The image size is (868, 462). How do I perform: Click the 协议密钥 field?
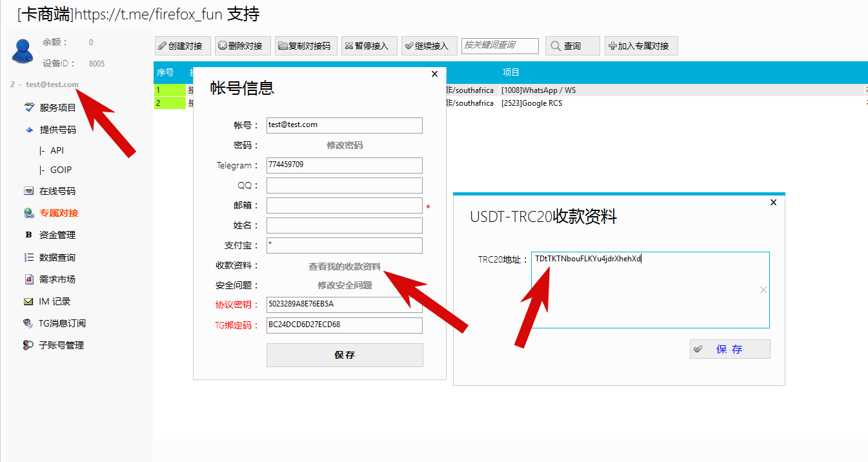point(345,305)
